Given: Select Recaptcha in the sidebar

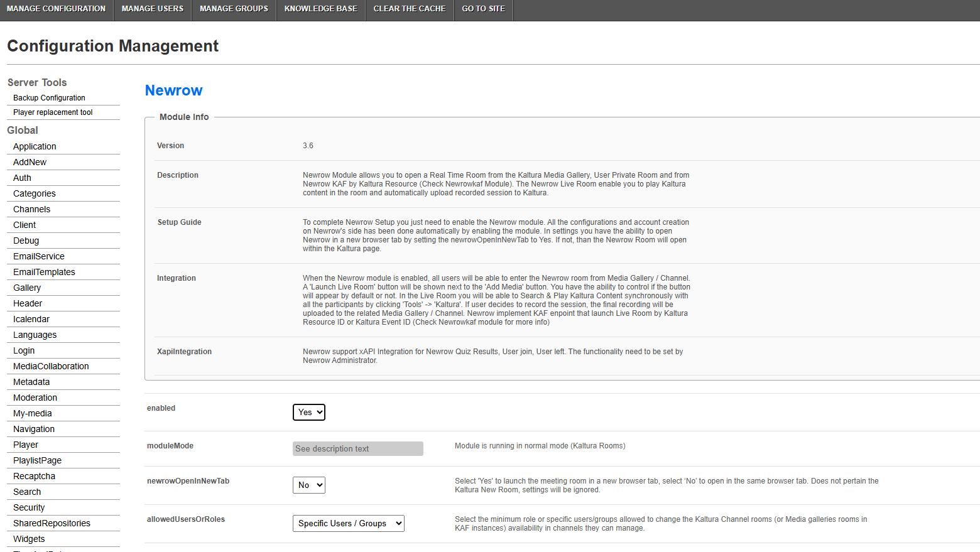Looking at the screenshot, I should [x=34, y=476].
